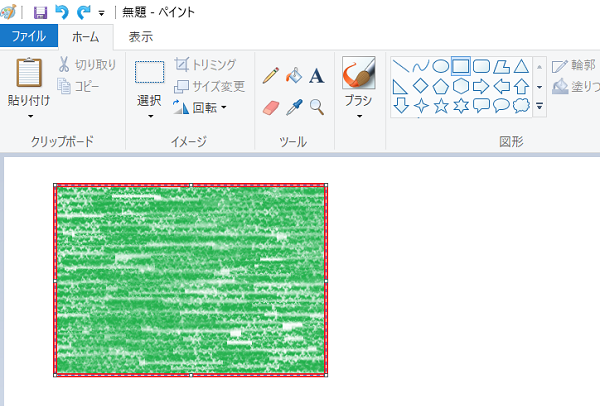The width and height of the screenshot is (600, 406).
Task: Select the Line shape
Action: pyautogui.click(x=401, y=66)
